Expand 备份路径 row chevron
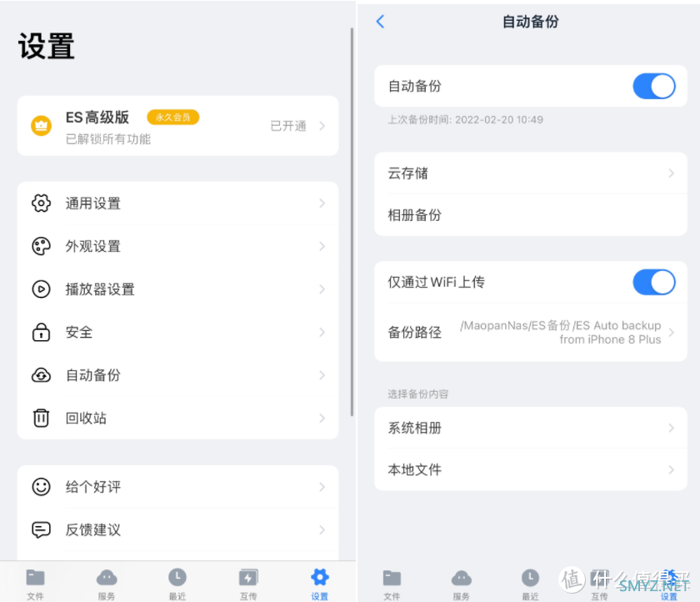This screenshot has height=602, width=700. pyautogui.click(x=672, y=332)
